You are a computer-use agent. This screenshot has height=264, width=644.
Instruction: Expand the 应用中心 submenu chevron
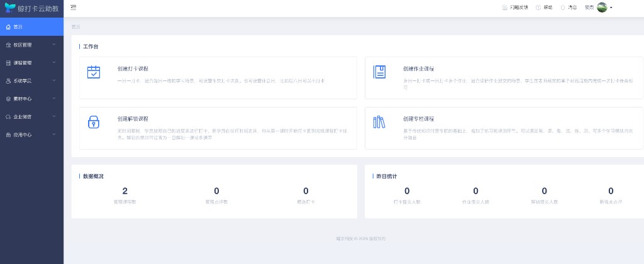point(54,135)
